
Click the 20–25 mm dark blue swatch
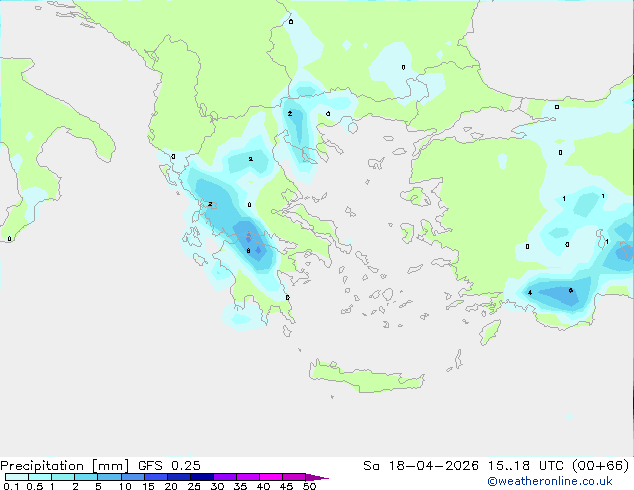(x=178, y=477)
